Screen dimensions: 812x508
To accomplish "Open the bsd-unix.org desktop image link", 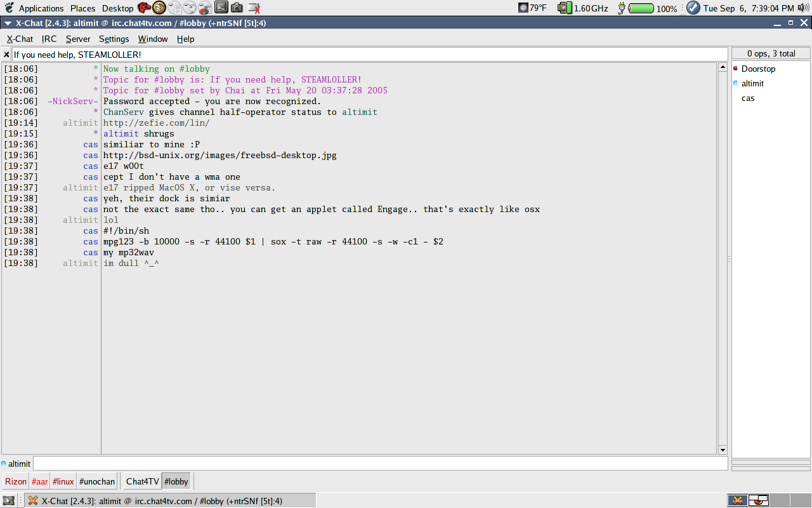I will tap(219, 155).
